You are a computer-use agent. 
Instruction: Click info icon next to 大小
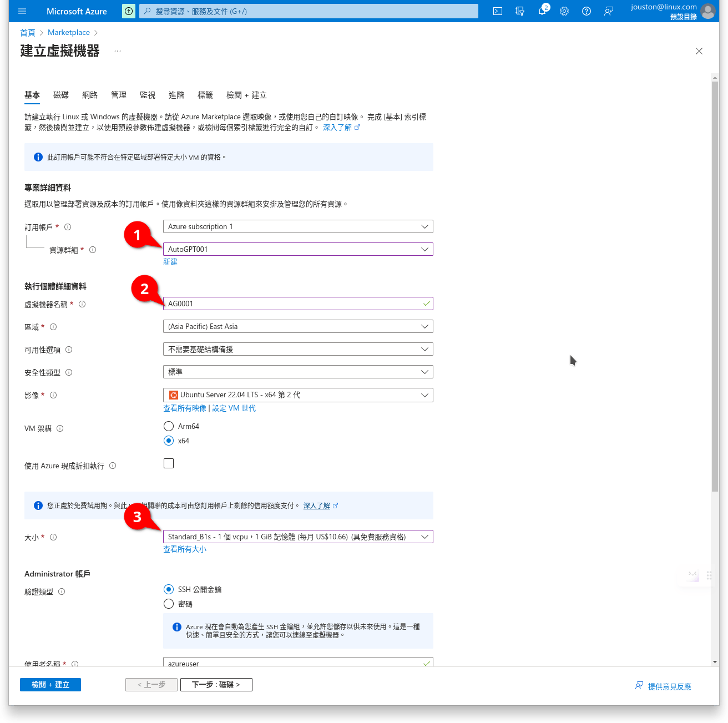pos(53,537)
